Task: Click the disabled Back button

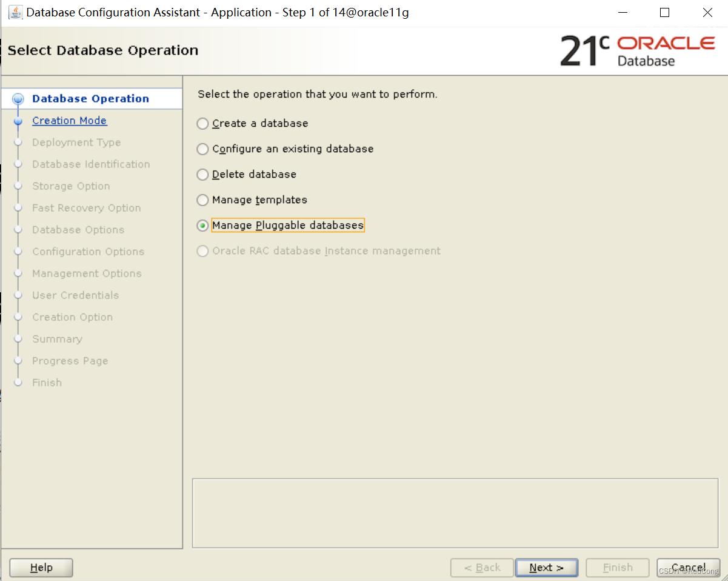Action: (x=482, y=568)
